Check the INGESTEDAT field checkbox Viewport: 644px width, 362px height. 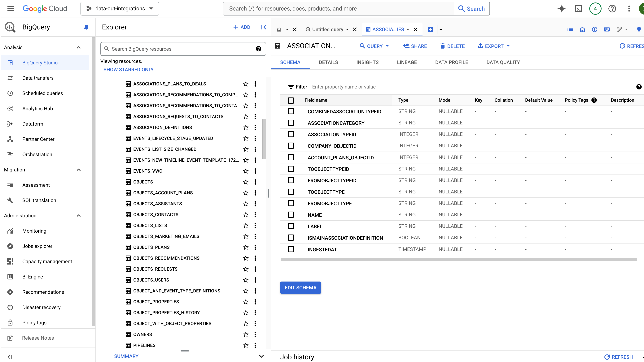[291, 249]
